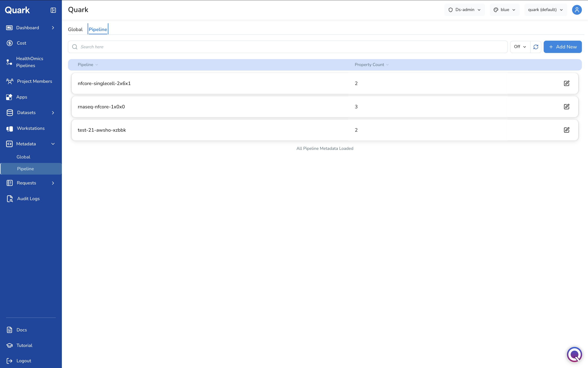Select the rnaseq-nfcore-1x0x0 row name

click(101, 107)
